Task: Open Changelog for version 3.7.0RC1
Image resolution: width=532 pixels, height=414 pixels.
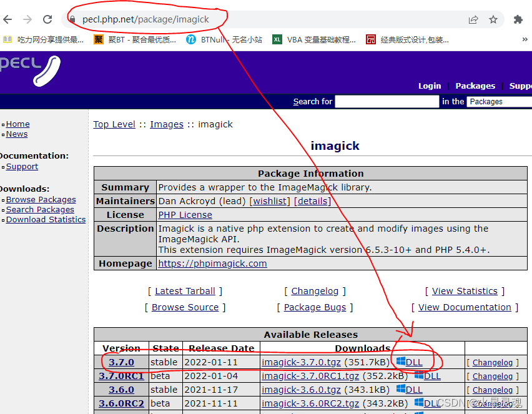Action: [x=492, y=377]
